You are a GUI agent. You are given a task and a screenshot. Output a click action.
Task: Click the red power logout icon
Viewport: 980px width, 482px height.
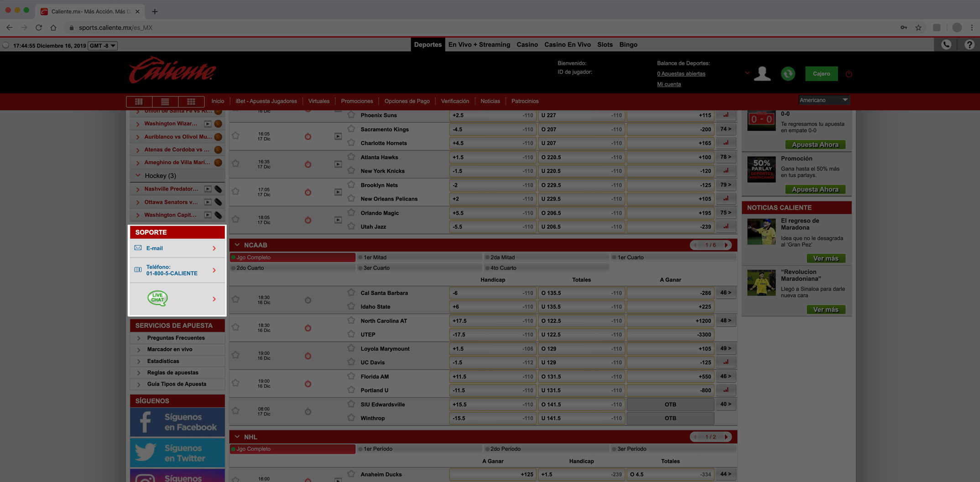pos(849,73)
